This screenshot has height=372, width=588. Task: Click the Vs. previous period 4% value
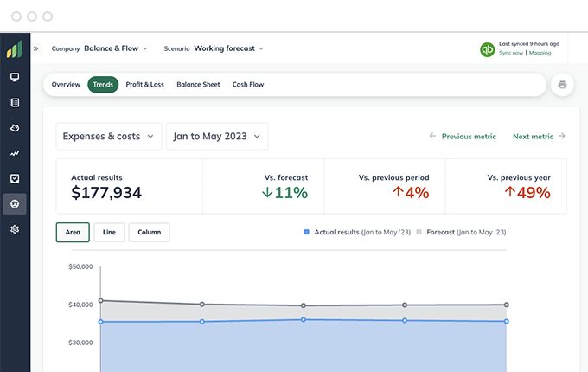[x=411, y=193]
